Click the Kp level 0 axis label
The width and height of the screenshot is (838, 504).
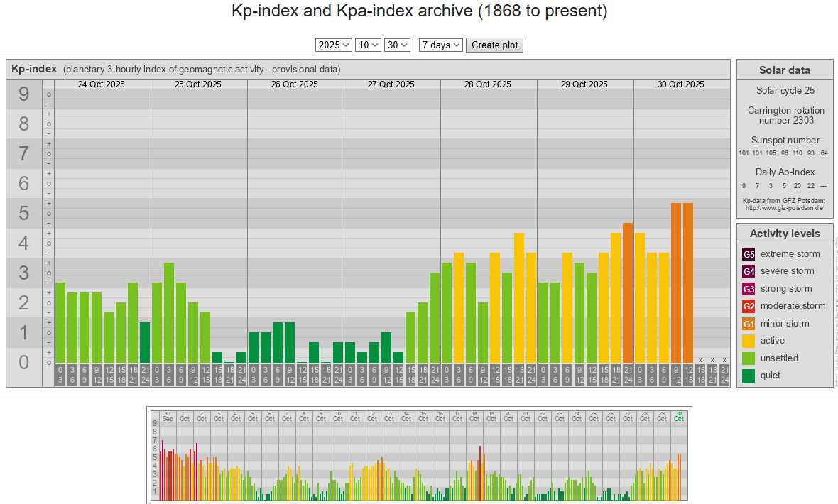[24, 362]
